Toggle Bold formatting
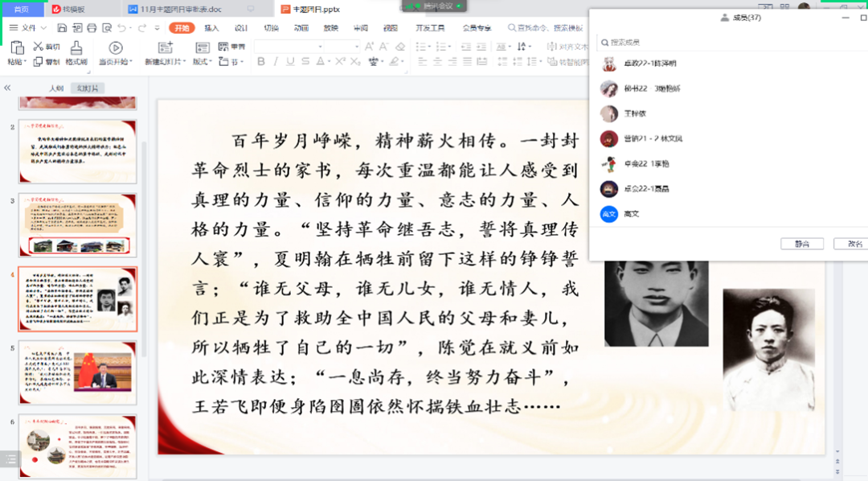Image resolution: width=868 pixels, height=481 pixels. [260, 61]
